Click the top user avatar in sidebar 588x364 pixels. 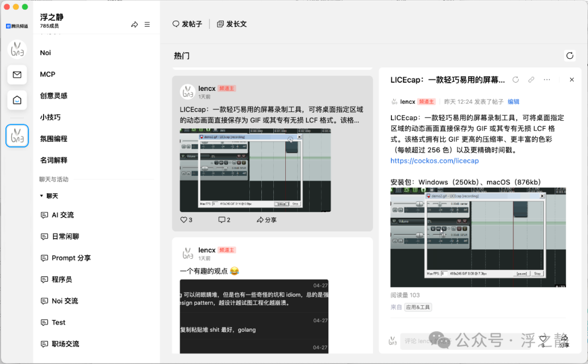[17, 50]
